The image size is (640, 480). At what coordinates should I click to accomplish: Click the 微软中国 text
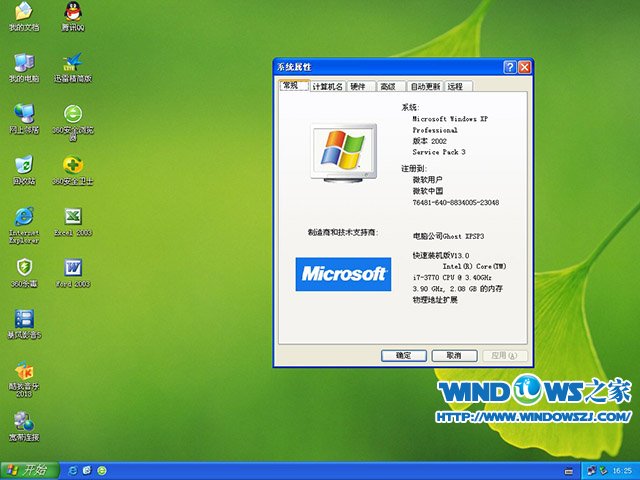click(427, 191)
